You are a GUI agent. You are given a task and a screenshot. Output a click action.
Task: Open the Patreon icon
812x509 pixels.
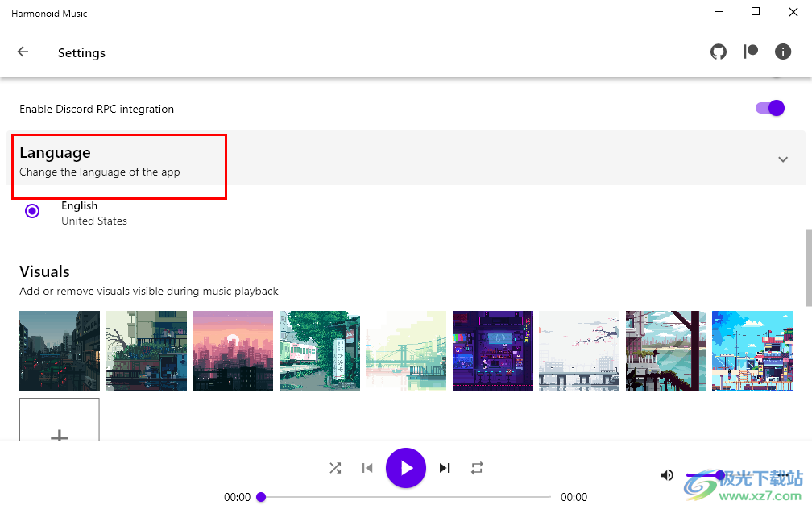click(751, 52)
